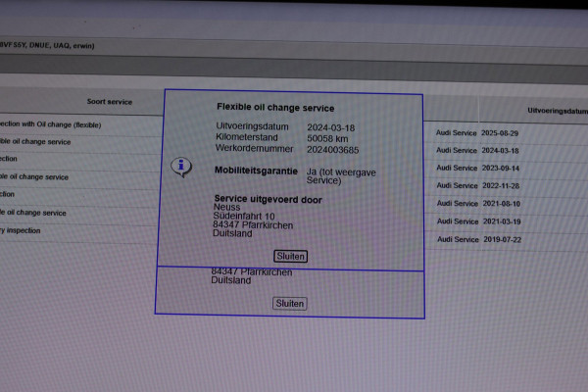Click the Mobiliteitsgarantie label in the dialog
Viewport: 588px width, 392px height.
pyautogui.click(x=256, y=171)
